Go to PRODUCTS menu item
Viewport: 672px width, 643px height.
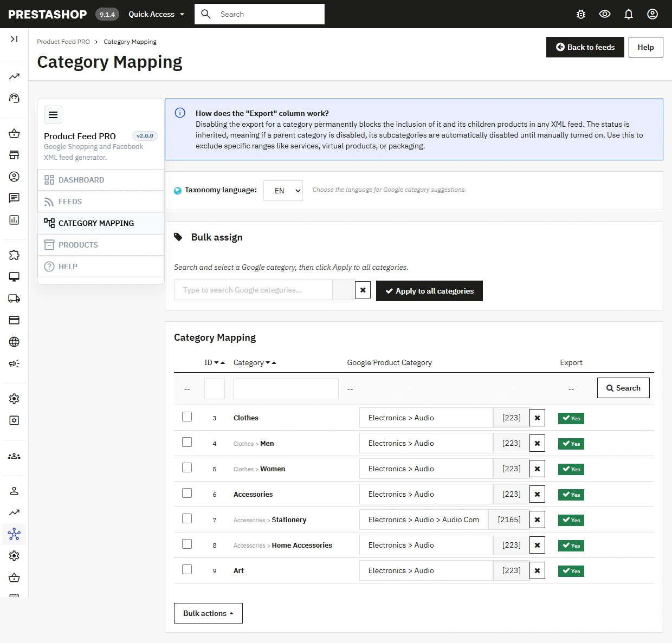pyautogui.click(x=101, y=245)
